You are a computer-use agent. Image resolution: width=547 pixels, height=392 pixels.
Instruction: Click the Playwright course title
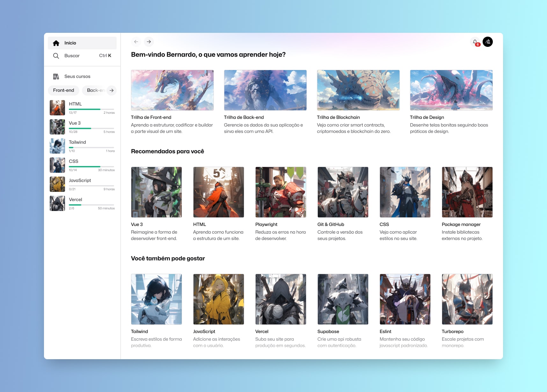pos(266,224)
